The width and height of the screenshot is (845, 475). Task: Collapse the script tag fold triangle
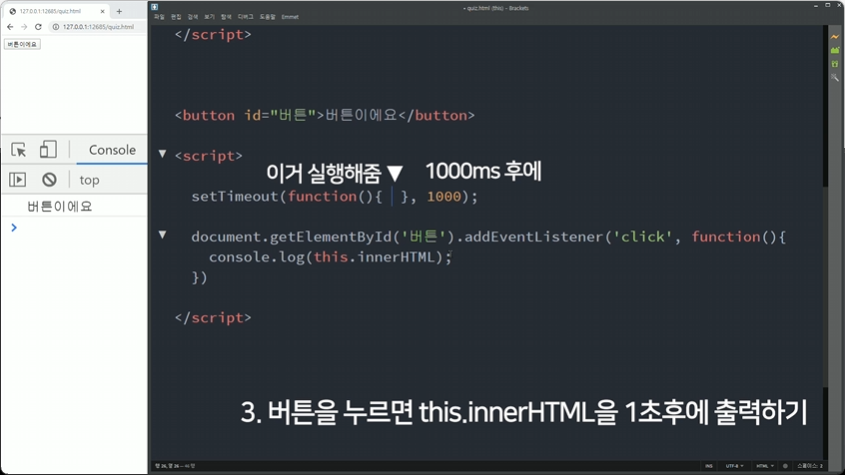pyautogui.click(x=162, y=154)
